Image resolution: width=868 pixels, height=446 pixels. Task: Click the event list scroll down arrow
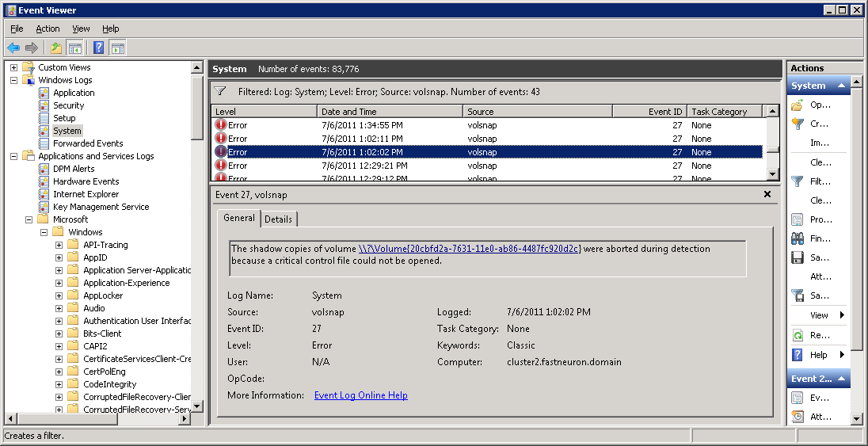pyautogui.click(x=773, y=174)
